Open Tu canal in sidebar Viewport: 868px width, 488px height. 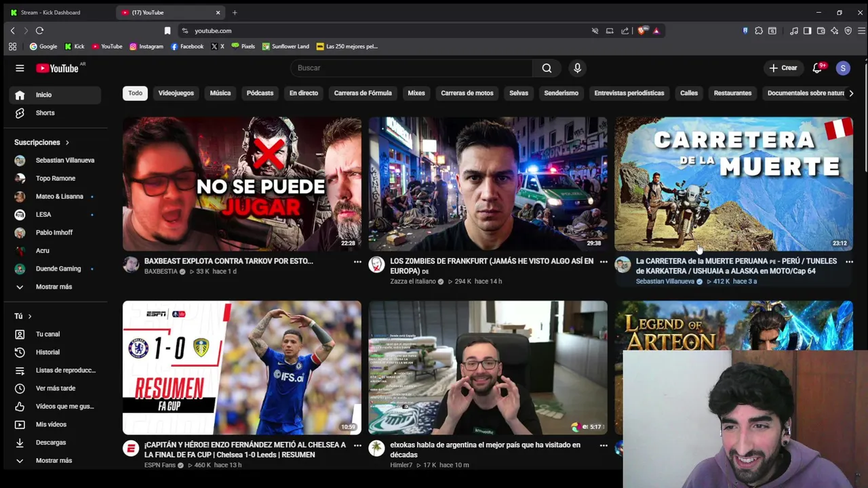tap(54, 334)
